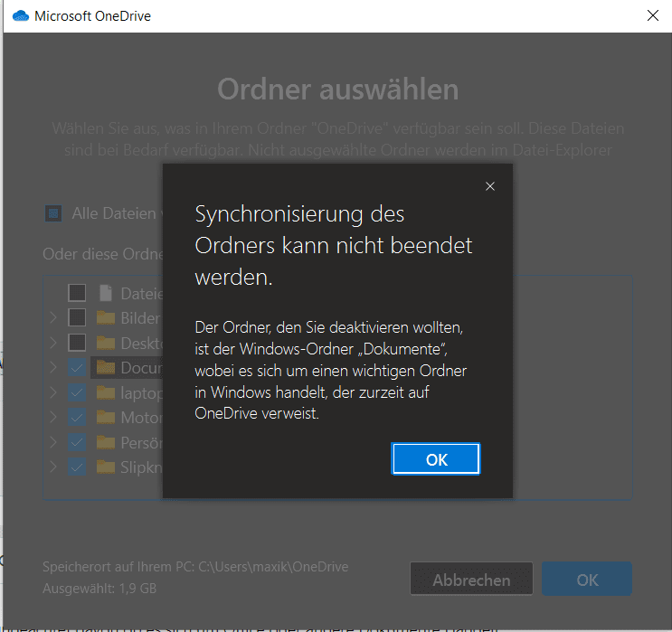Click the 'OneDrive verweist.' message line
Image resolution: width=672 pixels, height=632 pixels.
[257, 413]
